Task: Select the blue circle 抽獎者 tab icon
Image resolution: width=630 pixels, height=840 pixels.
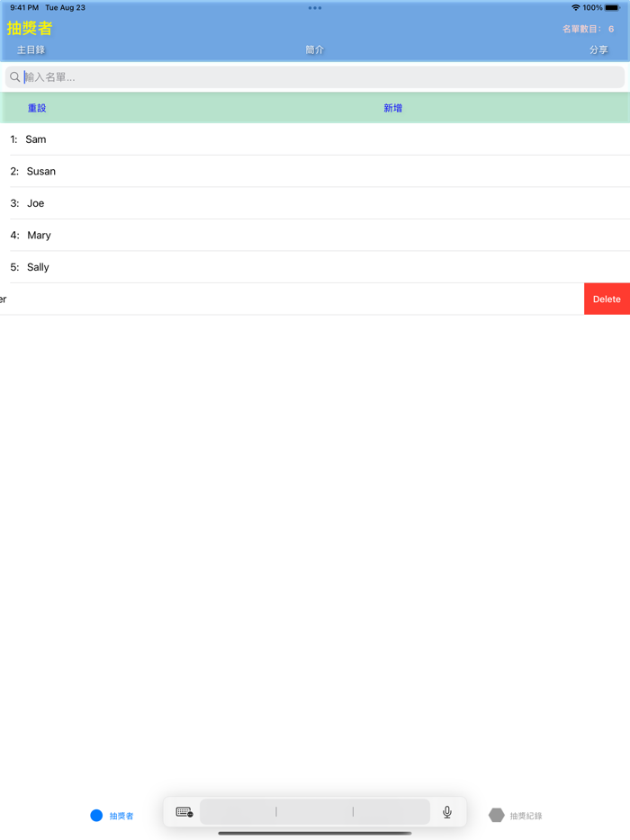Action: (x=96, y=816)
